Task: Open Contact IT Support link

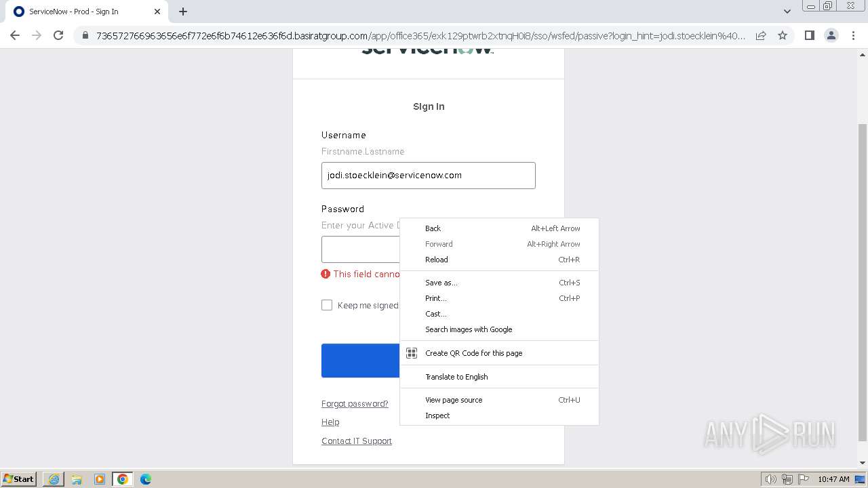Action: coord(357,441)
